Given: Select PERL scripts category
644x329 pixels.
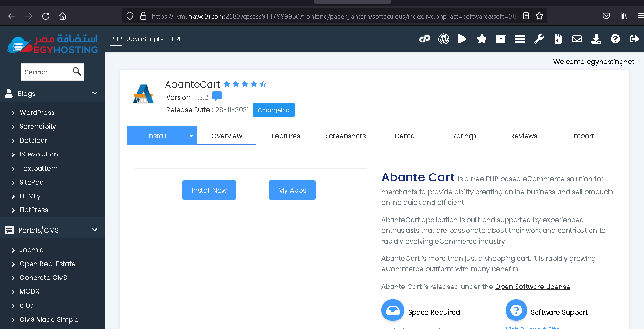Looking at the screenshot, I should click(x=175, y=39).
